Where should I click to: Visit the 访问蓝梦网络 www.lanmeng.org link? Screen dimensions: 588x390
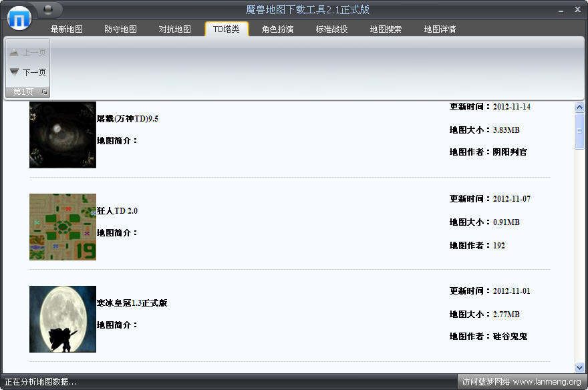521,382
